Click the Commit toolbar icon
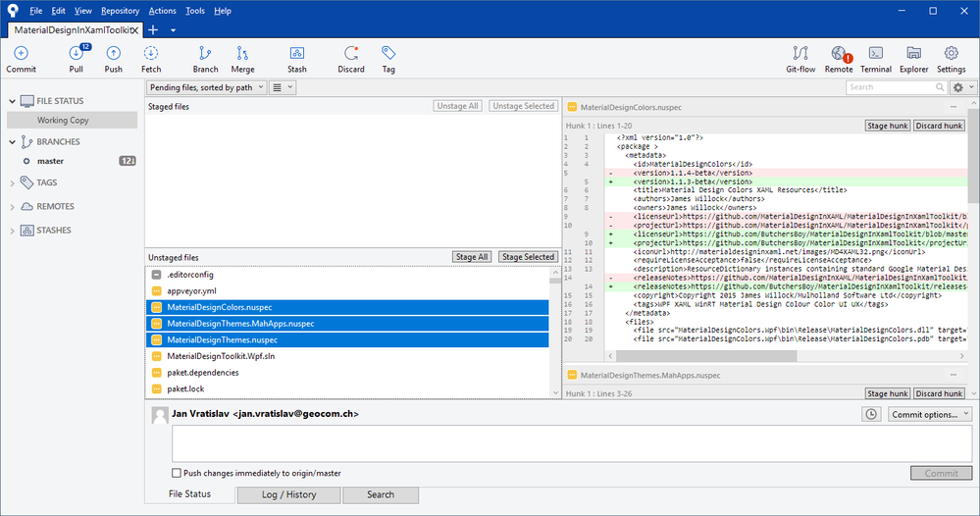 [21, 59]
